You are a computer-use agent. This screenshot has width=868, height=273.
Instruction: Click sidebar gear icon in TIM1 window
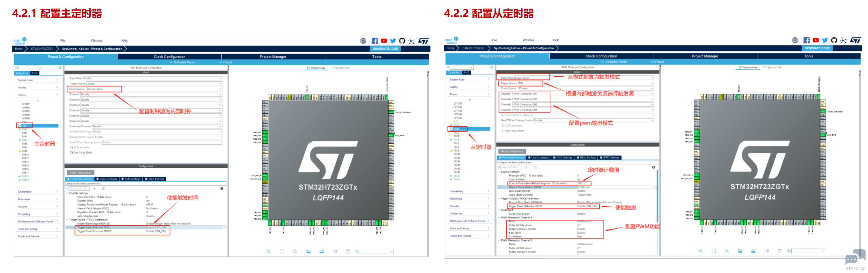[x=60, y=68]
